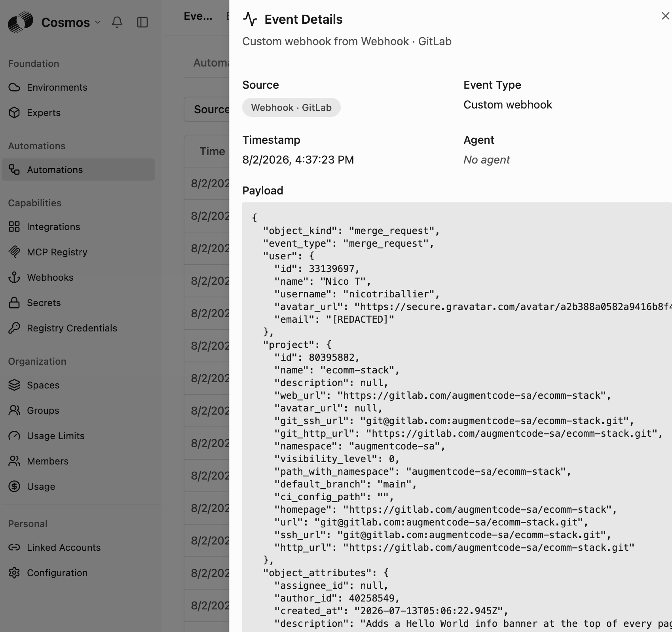Screen dimensions: 672x632
Task: Click payload line "visibility_level": 0
Action: (337, 459)
